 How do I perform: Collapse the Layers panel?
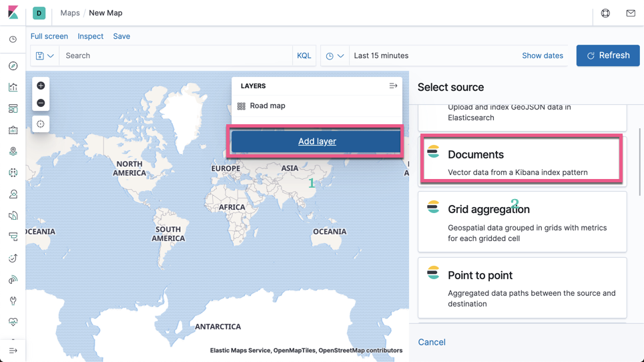pyautogui.click(x=393, y=86)
